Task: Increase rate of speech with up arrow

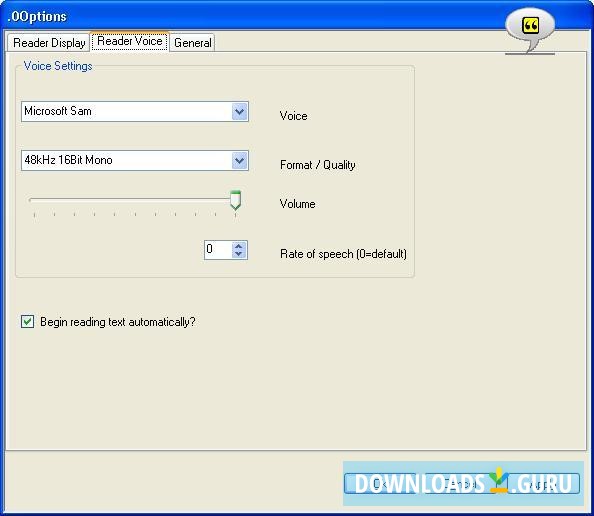Action: pyautogui.click(x=239, y=246)
